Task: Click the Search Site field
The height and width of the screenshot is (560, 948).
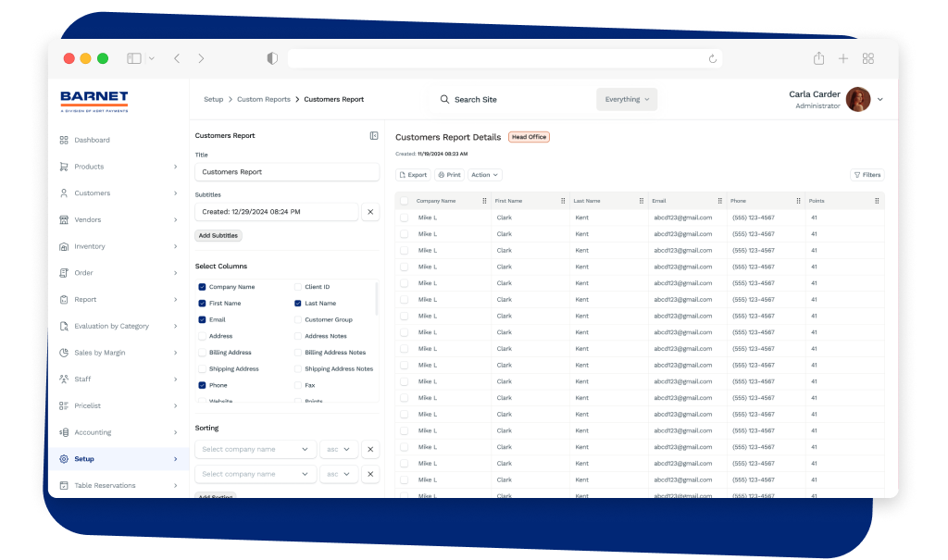Action: click(x=476, y=100)
